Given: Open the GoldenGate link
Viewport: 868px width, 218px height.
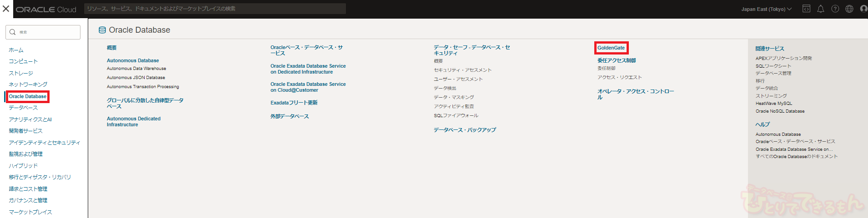Looking at the screenshot, I should 611,48.
